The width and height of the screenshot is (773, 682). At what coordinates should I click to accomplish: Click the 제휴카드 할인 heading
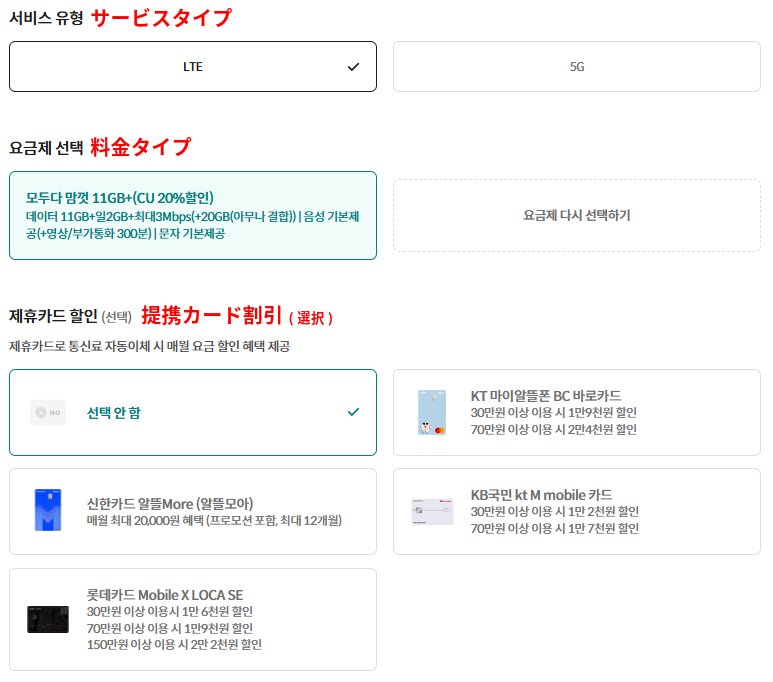[x=53, y=316]
